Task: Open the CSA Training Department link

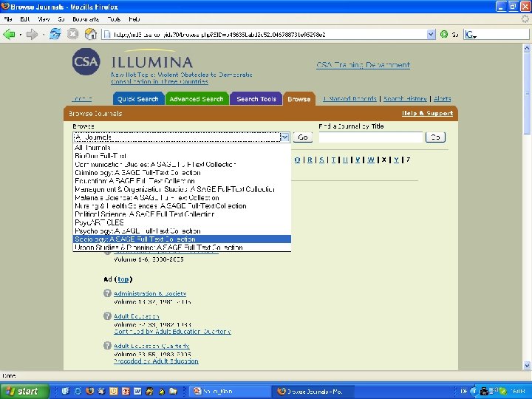Action: point(363,65)
